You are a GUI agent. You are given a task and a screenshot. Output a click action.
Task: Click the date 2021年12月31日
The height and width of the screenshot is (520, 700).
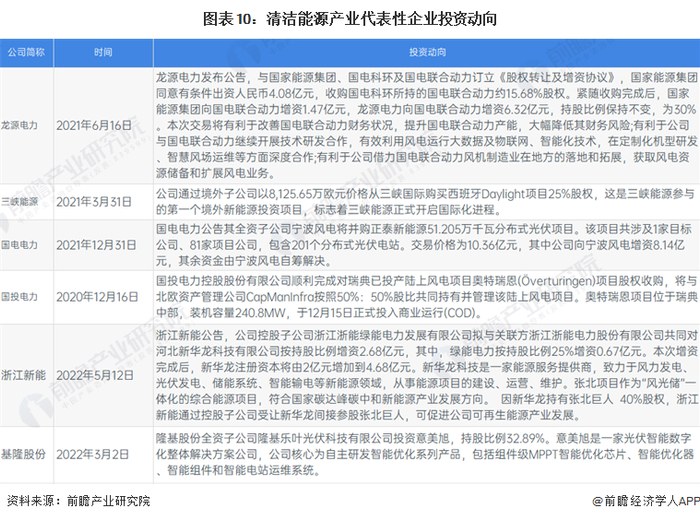pyautogui.click(x=96, y=245)
